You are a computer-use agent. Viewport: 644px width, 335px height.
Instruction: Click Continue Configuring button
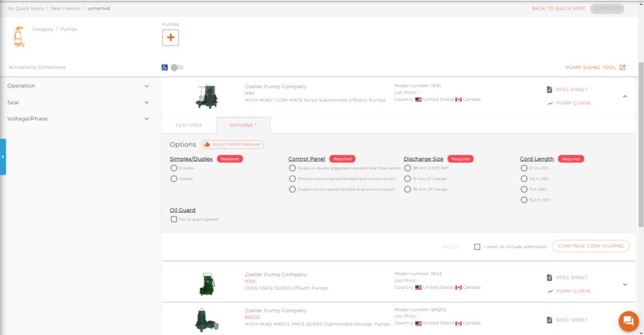point(591,246)
